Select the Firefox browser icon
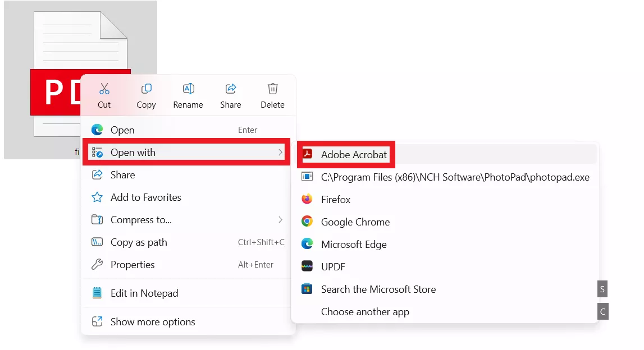Viewport: 644px width, 350px height. point(307,199)
